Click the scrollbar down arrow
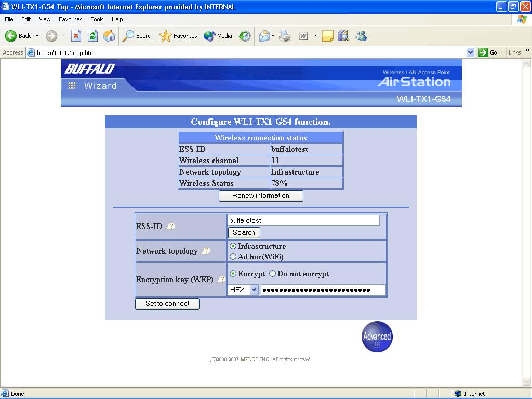Image resolution: width=532 pixels, height=399 pixels. coord(527,382)
